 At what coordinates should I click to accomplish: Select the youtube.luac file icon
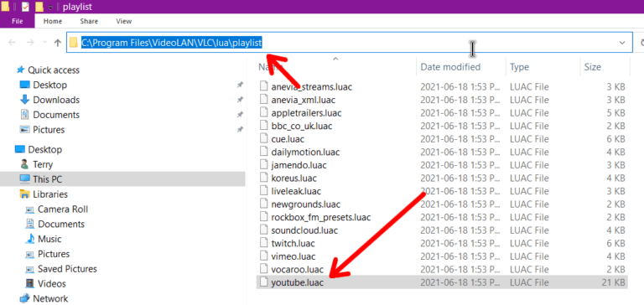click(264, 282)
